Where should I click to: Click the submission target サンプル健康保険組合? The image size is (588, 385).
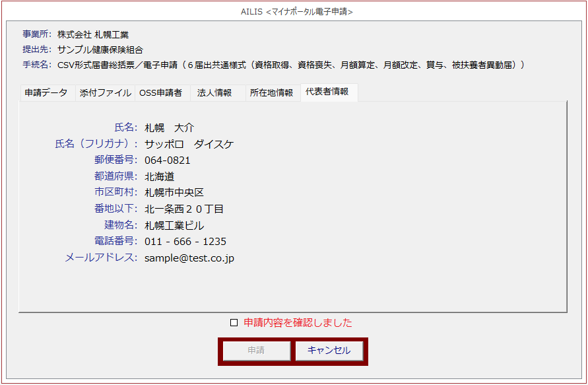pyautogui.click(x=100, y=50)
